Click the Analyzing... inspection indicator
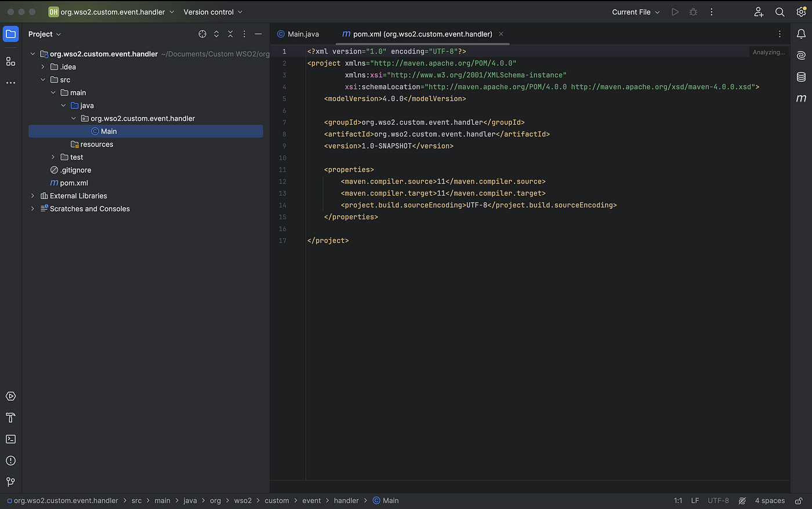The height and width of the screenshot is (509, 812). pyautogui.click(x=768, y=52)
